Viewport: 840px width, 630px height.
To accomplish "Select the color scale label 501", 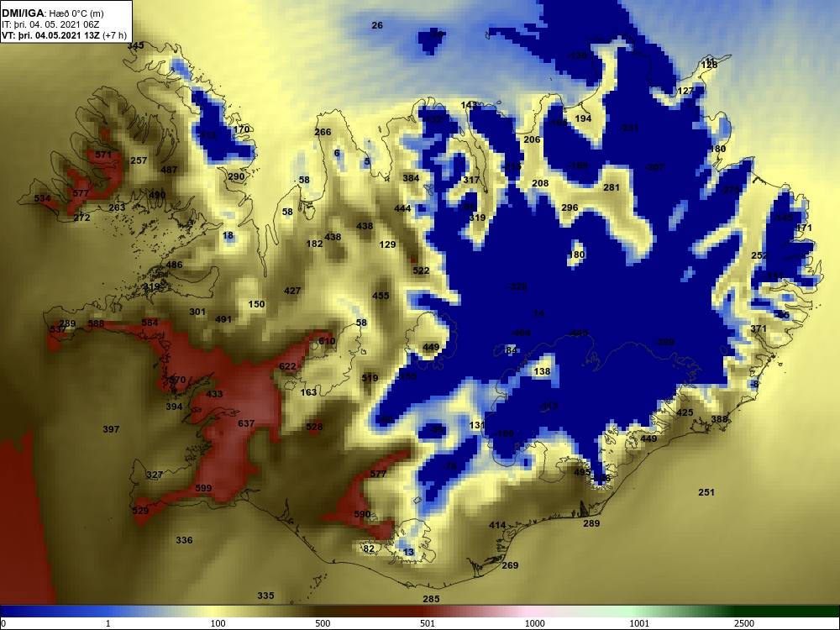I will pos(428,623).
